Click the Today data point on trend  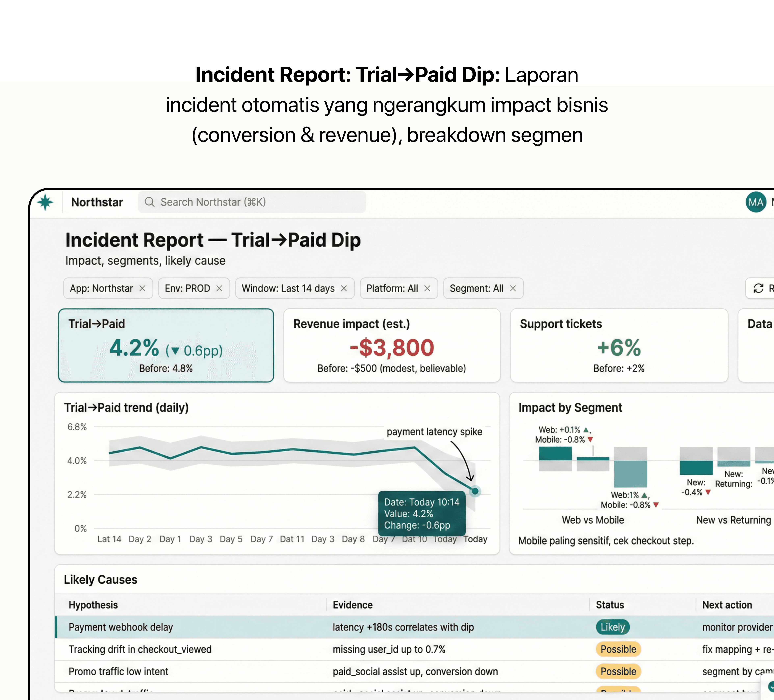click(x=475, y=491)
